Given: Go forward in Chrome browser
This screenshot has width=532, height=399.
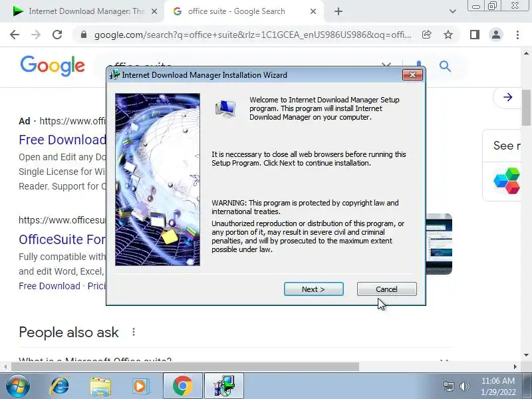Looking at the screenshot, I should (x=36, y=35).
